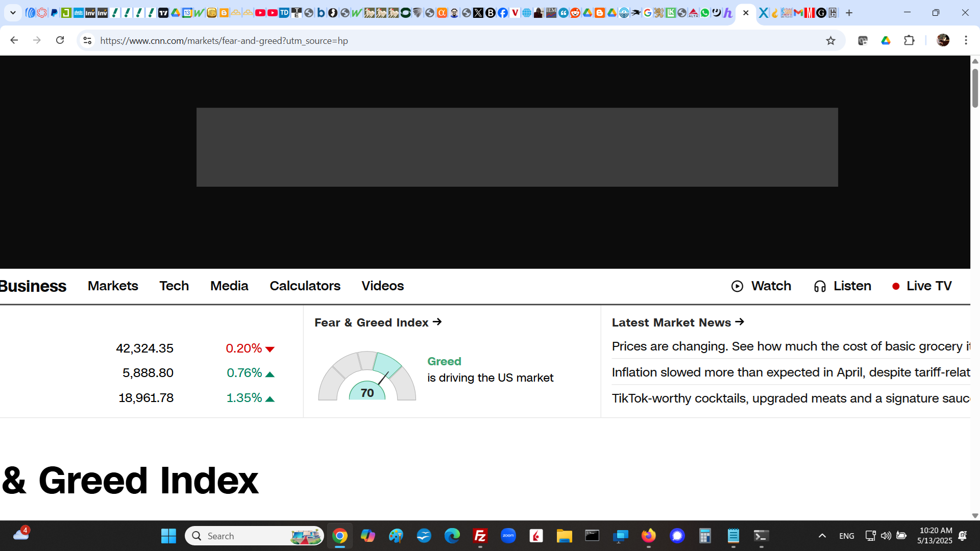This screenshot has height=551, width=980.
Task: Open a new browser tab
Action: coord(849,13)
